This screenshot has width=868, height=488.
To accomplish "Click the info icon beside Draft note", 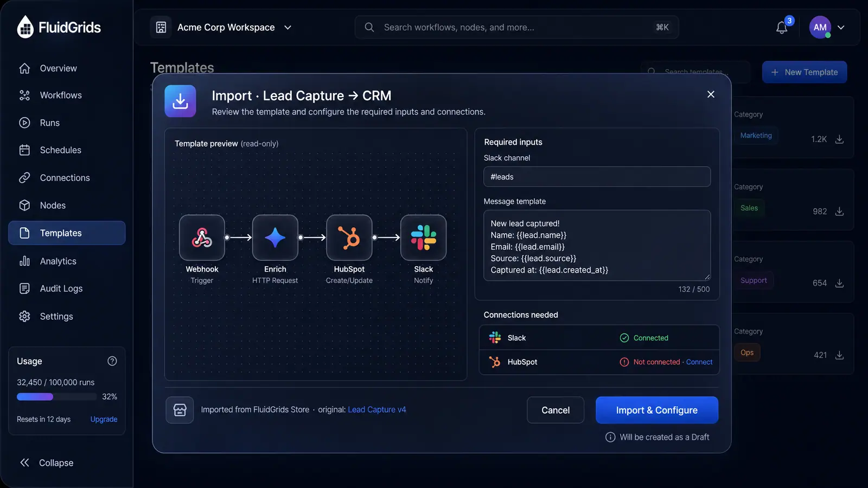I will 610,437.
